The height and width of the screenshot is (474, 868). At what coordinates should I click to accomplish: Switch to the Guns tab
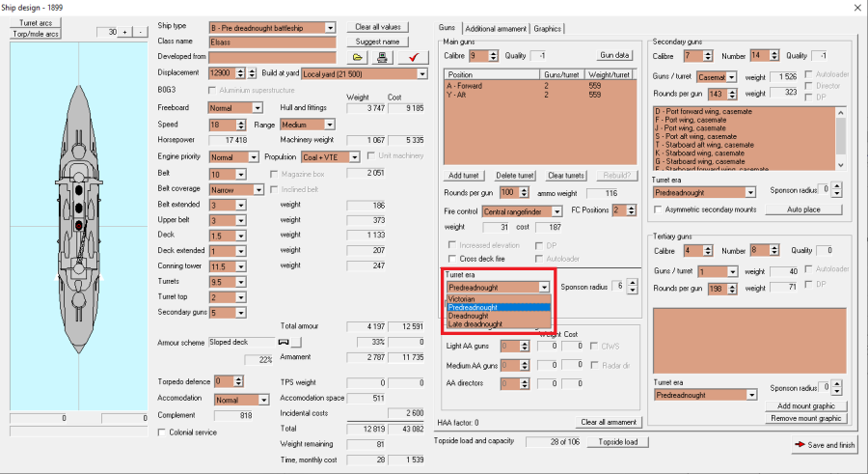[x=447, y=28]
